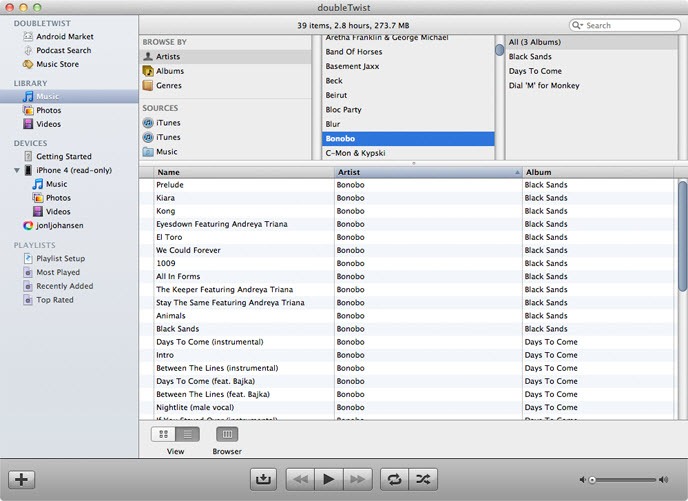The height and width of the screenshot is (501, 688).
Task: Toggle repeat playback
Action: (394, 479)
